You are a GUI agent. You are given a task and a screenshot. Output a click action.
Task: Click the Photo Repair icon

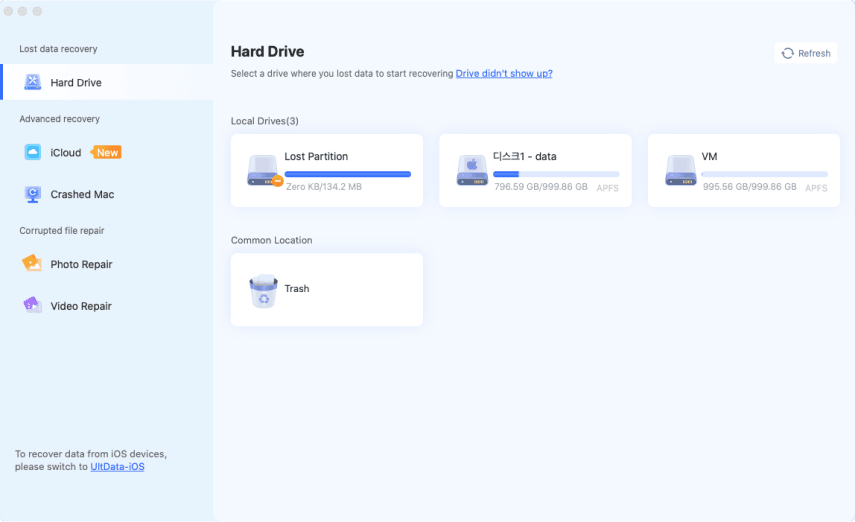(x=32, y=263)
